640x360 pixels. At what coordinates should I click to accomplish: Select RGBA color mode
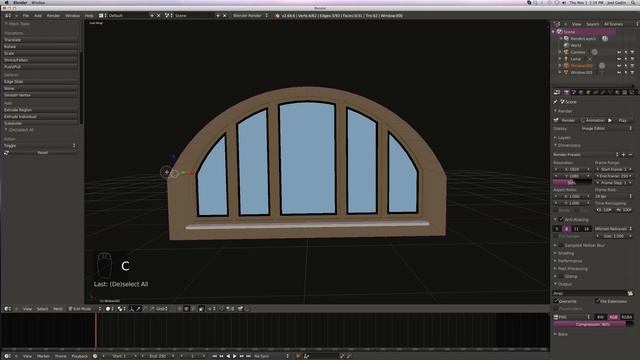click(x=627, y=317)
